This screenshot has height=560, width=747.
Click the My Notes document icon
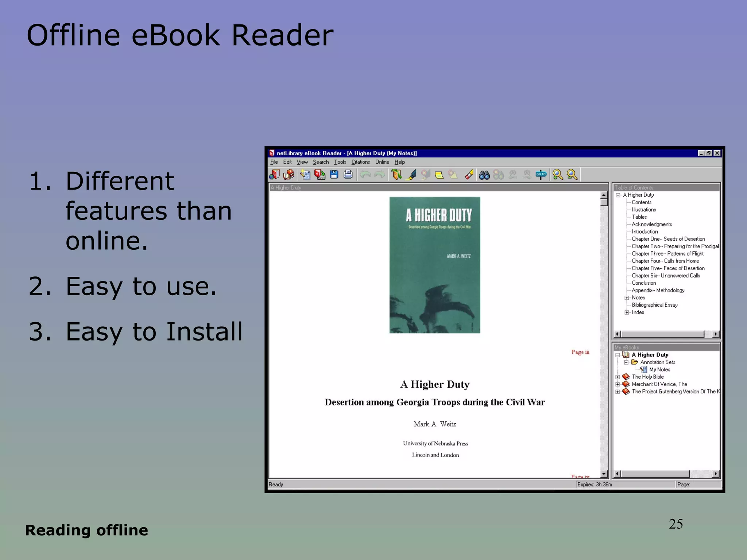pyautogui.click(x=643, y=369)
